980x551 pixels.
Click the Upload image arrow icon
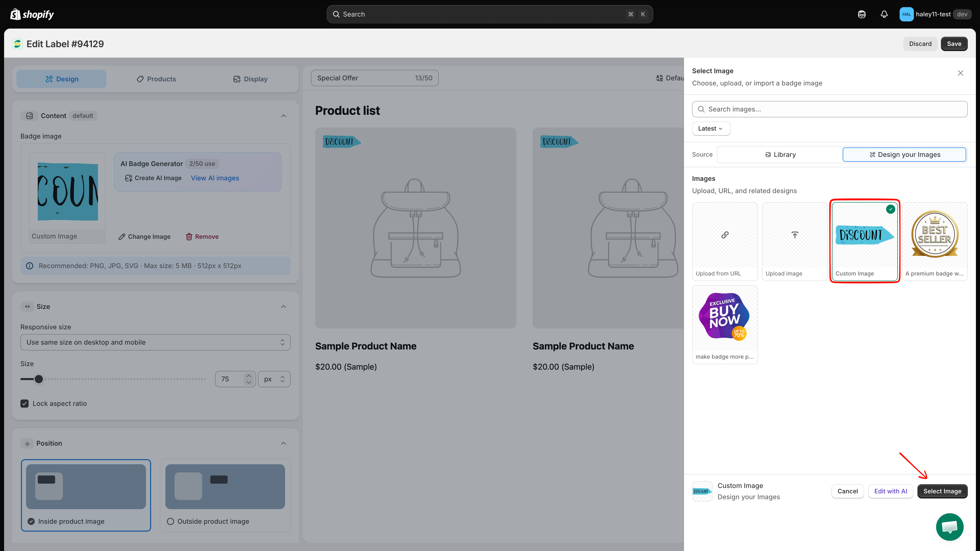(x=795, y=235)
